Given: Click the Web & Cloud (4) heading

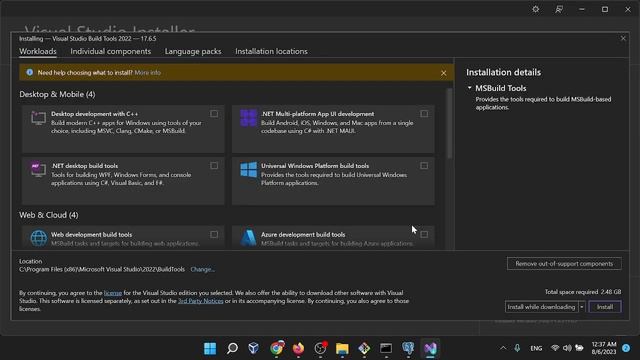Looking at the screenshot, I should click(x=49, y=215).
